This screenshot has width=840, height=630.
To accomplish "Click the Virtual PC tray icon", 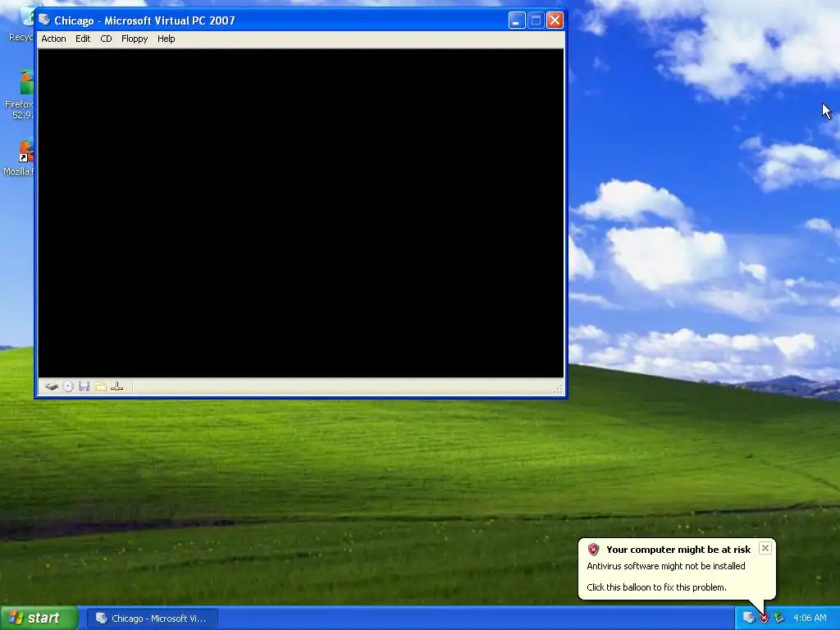I will tap(748, 618).
